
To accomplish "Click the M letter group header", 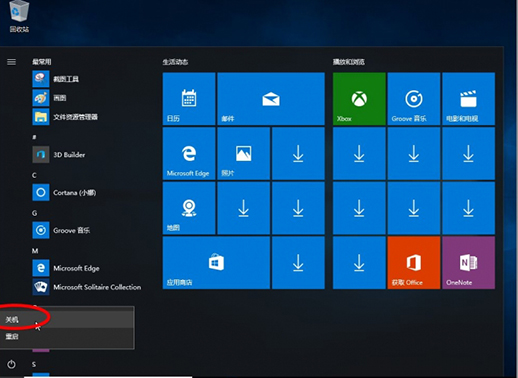I will 35,251.
